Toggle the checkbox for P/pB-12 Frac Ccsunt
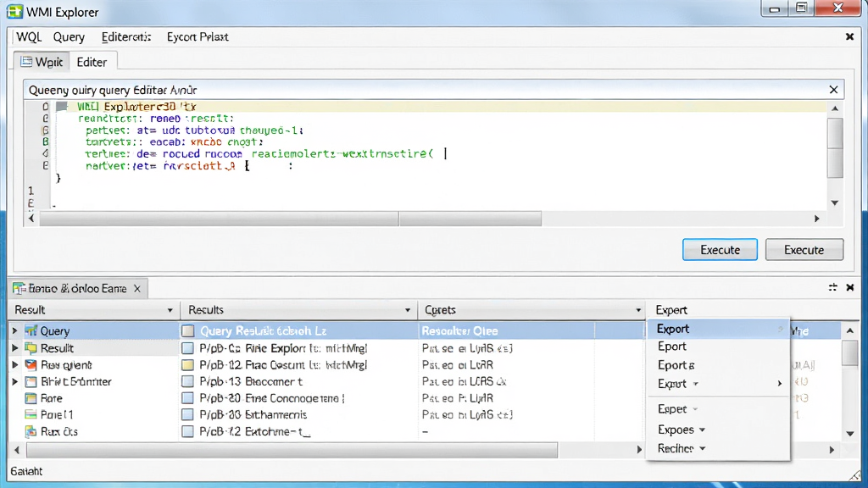The width and height of the screenshot is (868, 488). 188,365
